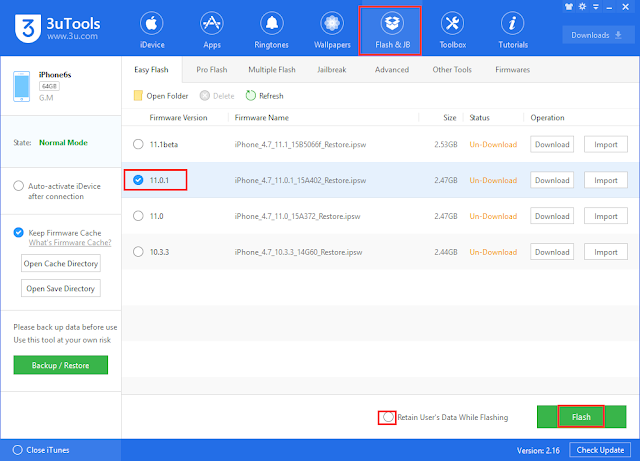The width and height of the screenshot is (640, 461).
Task: Click the Status column header
Action: pyautogui.click(x=479, y=118)
